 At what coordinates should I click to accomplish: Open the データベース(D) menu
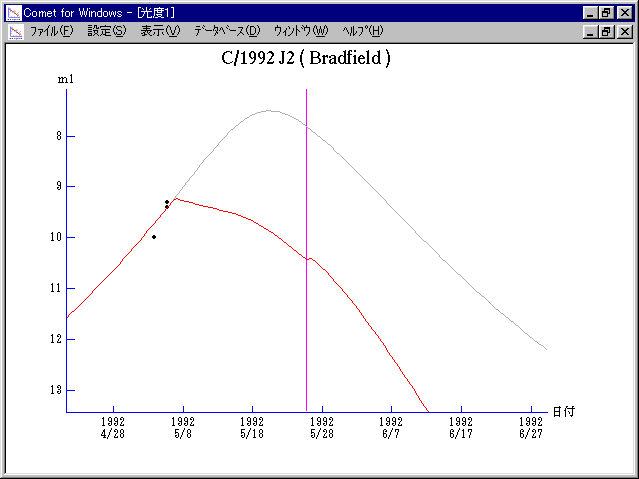(x=226, y=31)
